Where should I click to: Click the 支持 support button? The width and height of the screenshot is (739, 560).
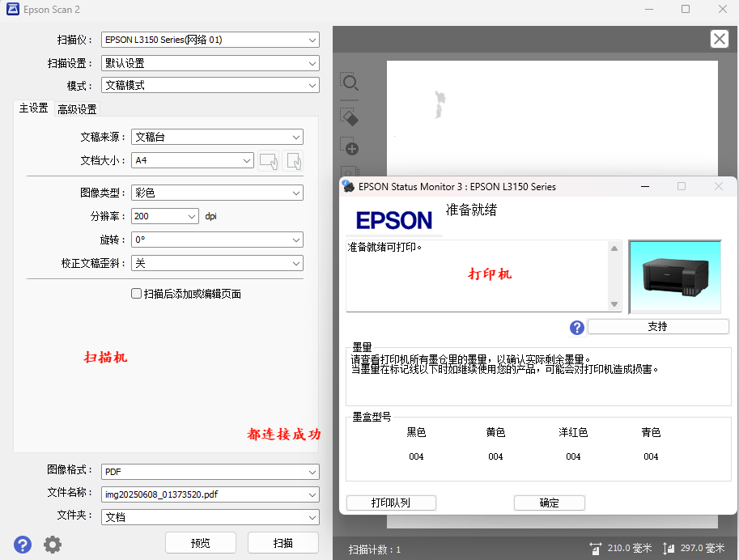click(x=658, y=327)
